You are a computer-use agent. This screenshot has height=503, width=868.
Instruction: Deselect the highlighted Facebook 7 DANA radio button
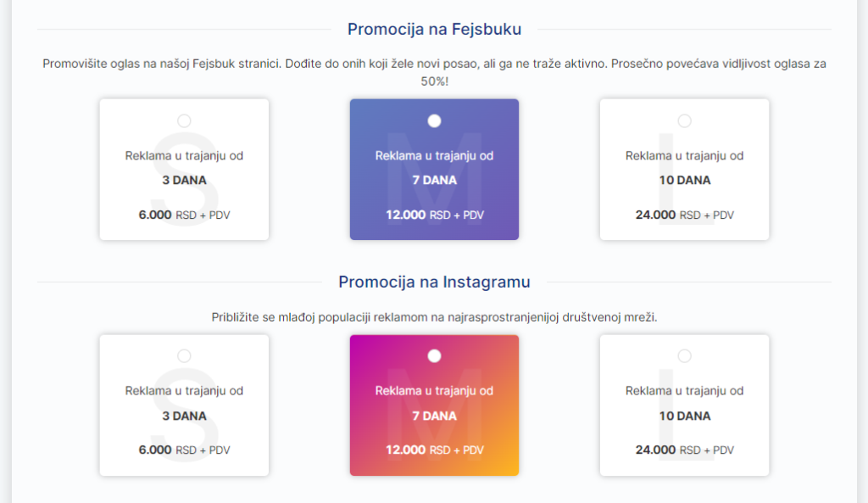[x=434, y=120]
